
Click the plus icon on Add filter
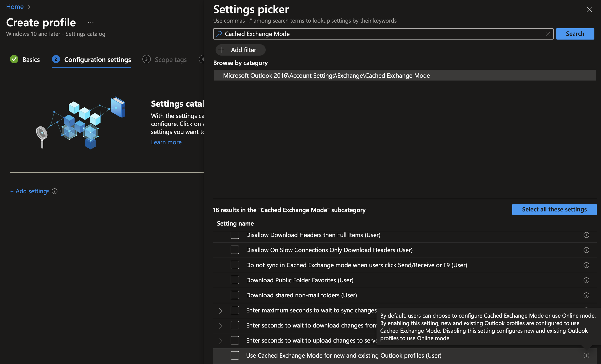pos(221,50)
